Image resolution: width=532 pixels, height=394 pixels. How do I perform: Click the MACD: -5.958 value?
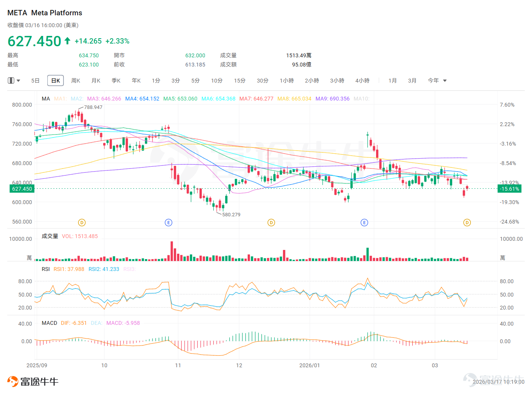[123, 323]
